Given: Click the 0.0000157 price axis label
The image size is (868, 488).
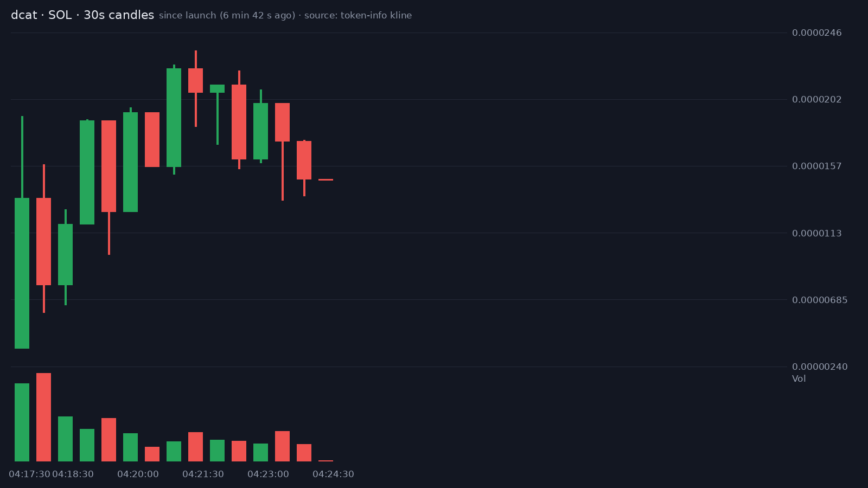Looking at the screenshot, I should (x=817, y=166).
